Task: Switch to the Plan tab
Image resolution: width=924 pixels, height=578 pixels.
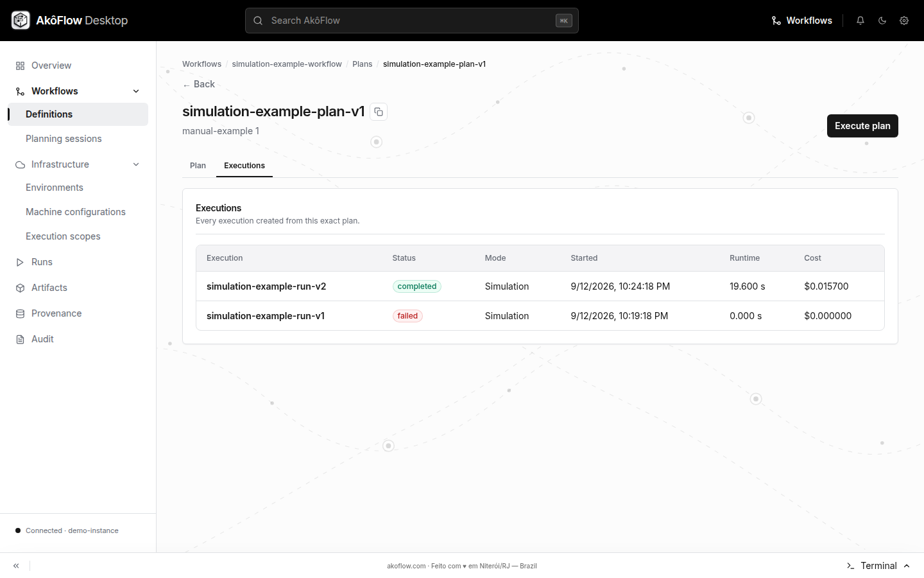Action: pos(198,166)
